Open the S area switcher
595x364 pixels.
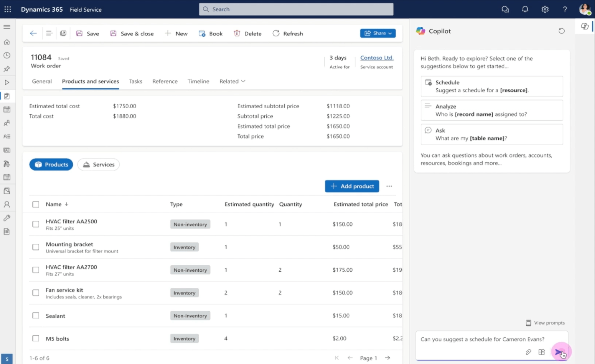(7, 359)
